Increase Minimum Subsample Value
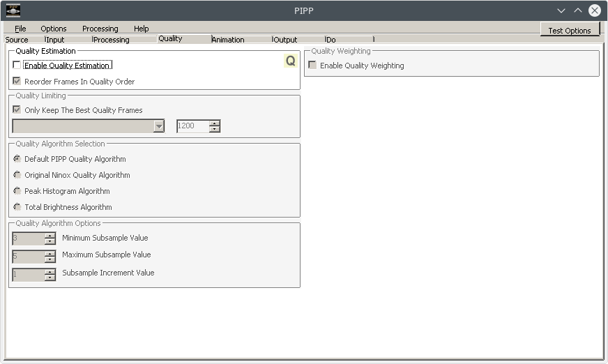Viewport: 608px width, 364px height. [x=50, y=236]
